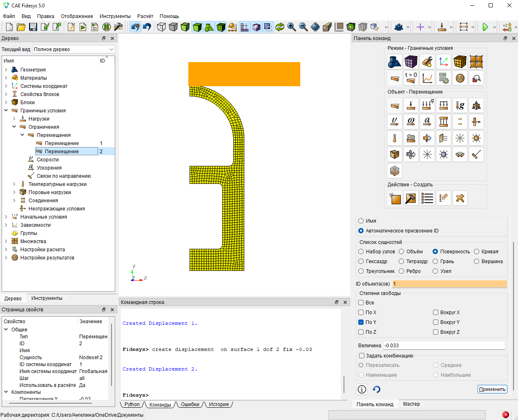Check the Все degrees of freedom box

[361, 303]
